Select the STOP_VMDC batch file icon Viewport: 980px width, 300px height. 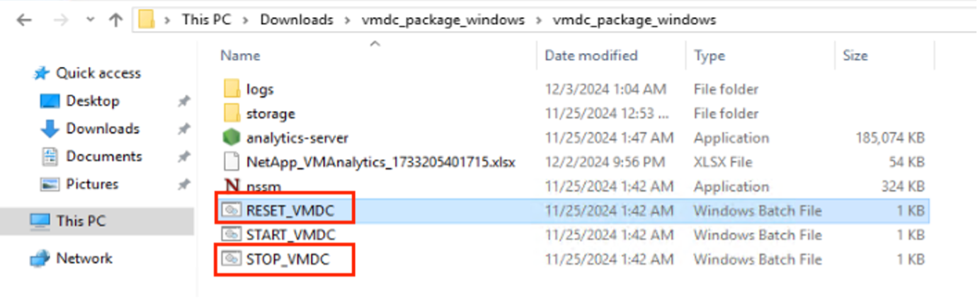click(232, 259)
